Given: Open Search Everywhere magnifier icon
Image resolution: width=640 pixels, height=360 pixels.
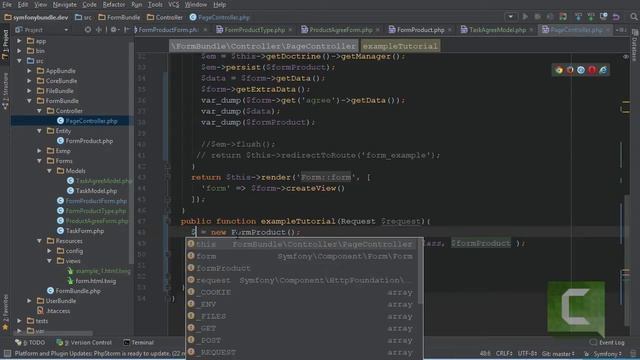Looking at the screenshot, I should click(633, 17).
